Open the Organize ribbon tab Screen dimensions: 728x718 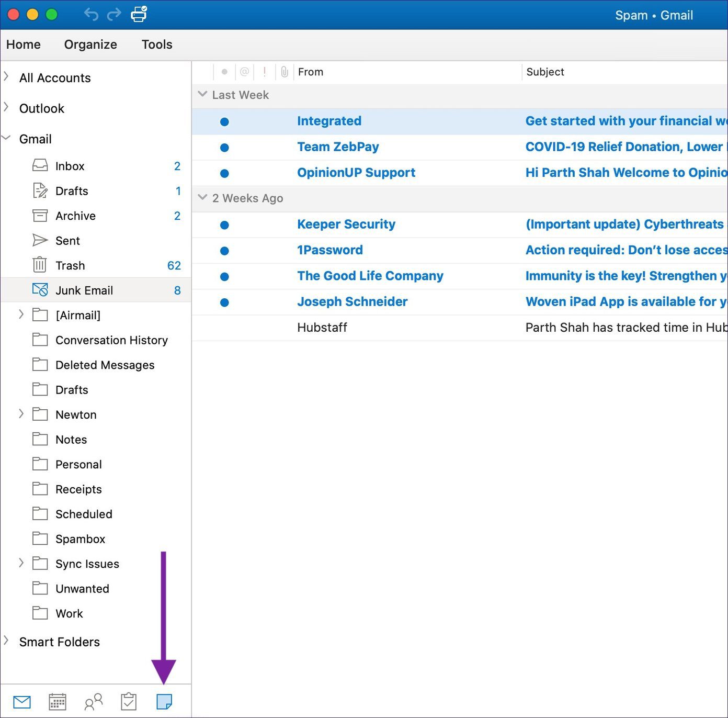tap(90, 44)
